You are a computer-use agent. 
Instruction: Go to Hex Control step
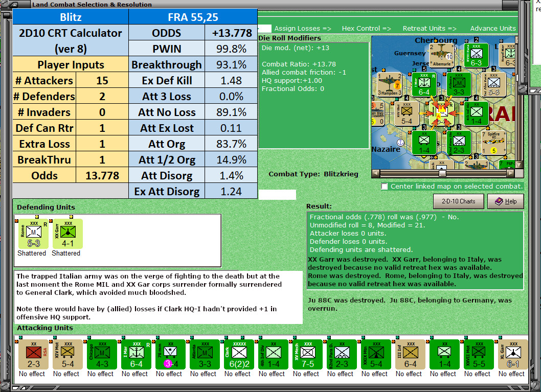(x=367, y=28)
